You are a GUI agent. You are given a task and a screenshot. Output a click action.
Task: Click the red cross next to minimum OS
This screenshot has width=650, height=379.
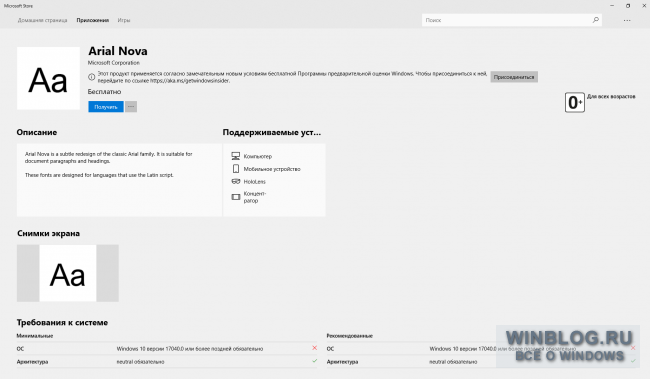(x=315, y=348)
